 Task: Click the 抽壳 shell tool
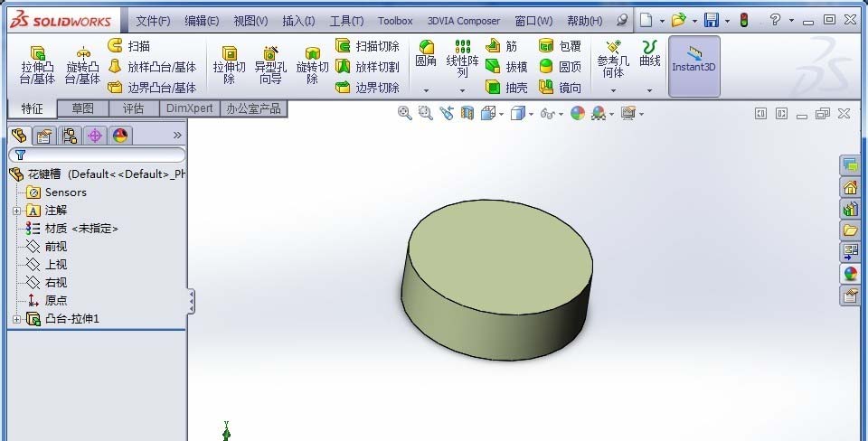pyautogui.click(x=506, y=88)
